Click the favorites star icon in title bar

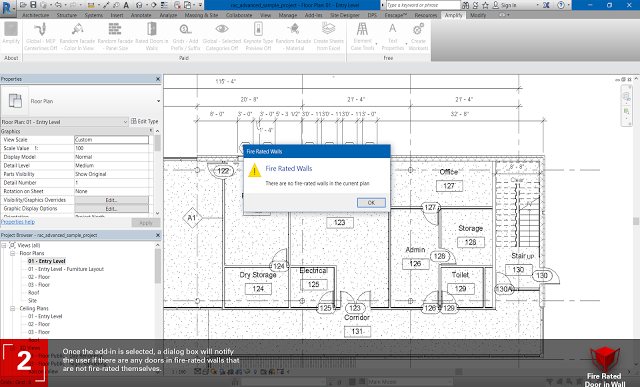coord(485,5)
